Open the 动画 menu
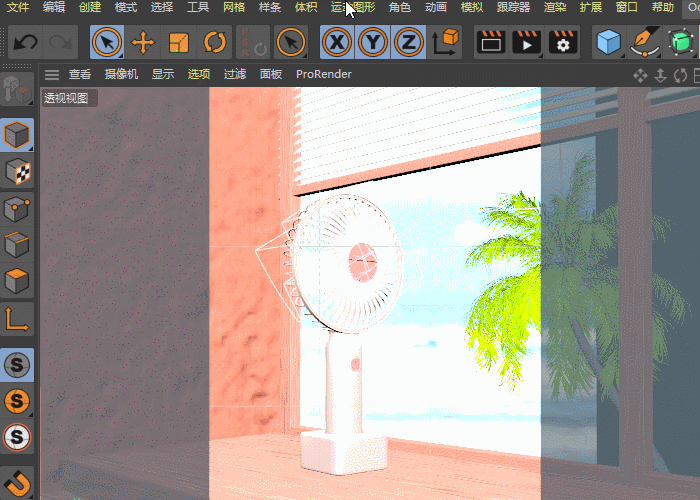 click(x=436, y=7)
